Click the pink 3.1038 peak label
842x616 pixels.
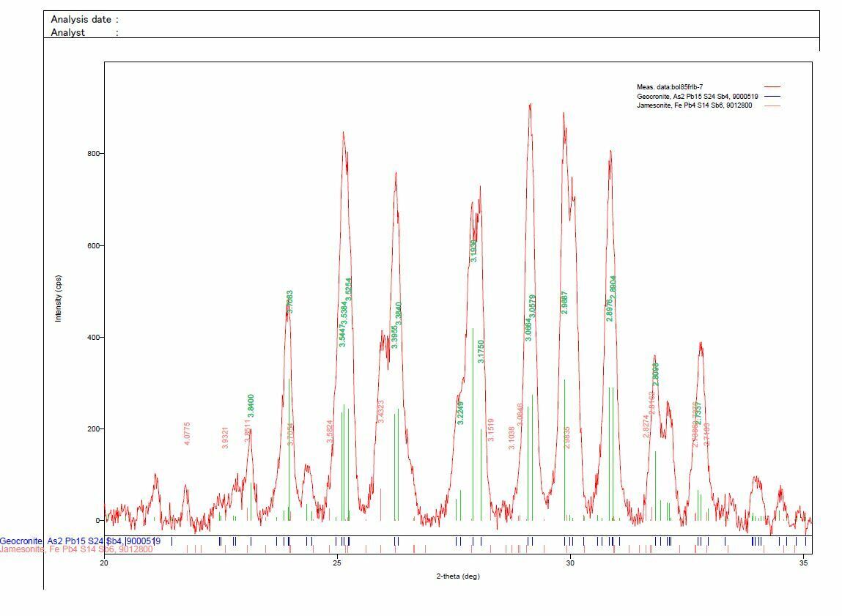coord(512,438)
